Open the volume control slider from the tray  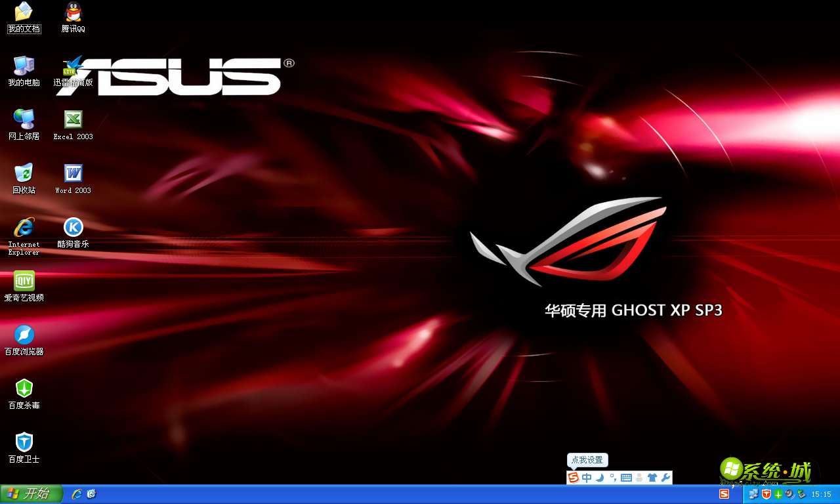point(789,494)
